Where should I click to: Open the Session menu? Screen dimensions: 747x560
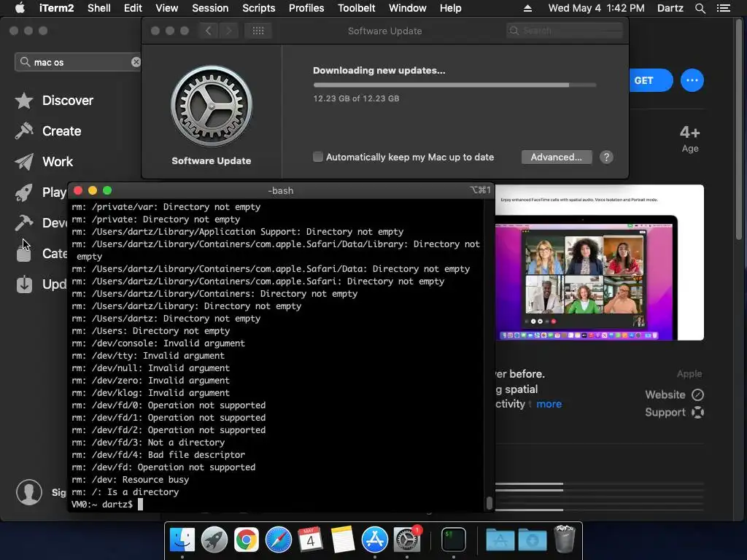coord(210,8)
